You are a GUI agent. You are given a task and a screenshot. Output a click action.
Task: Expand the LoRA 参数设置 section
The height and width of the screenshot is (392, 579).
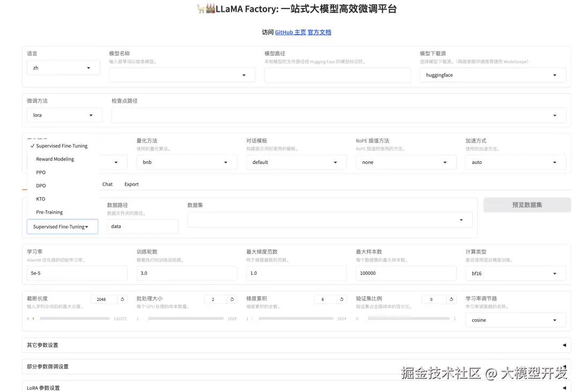(x=296, y=387)
